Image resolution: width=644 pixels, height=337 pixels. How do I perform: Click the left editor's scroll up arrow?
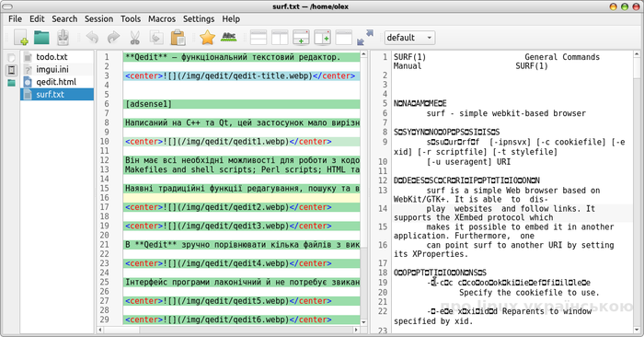point(363,54)
